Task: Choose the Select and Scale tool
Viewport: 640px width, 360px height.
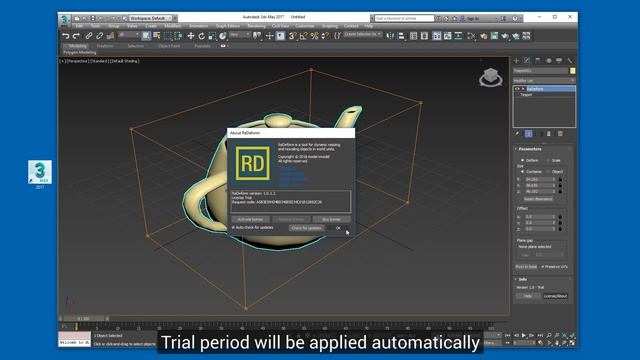Action: coord(212,36)
